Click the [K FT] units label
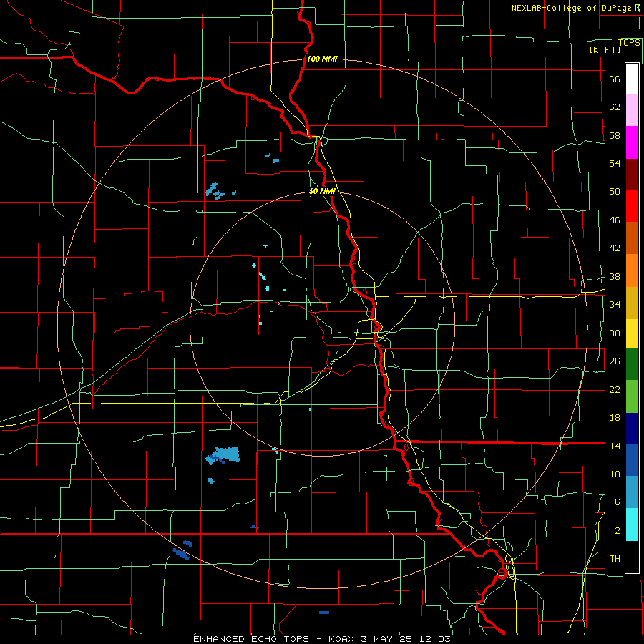 click(605, 49)
